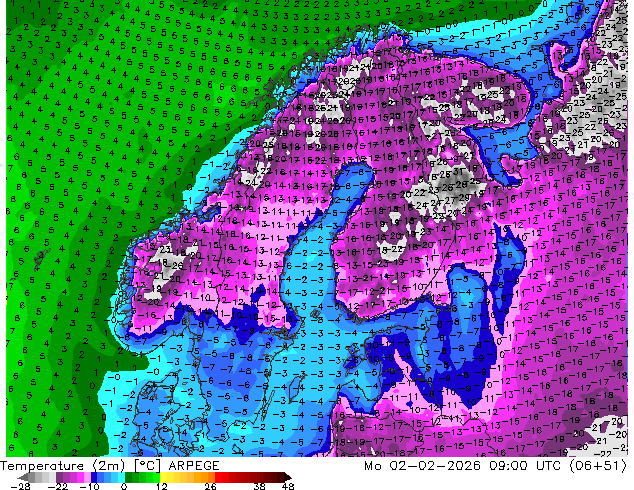The height and width of the screenshot is (490, 634).
Task: Click the '-28' legend scale value
Action: click(20, 486)
